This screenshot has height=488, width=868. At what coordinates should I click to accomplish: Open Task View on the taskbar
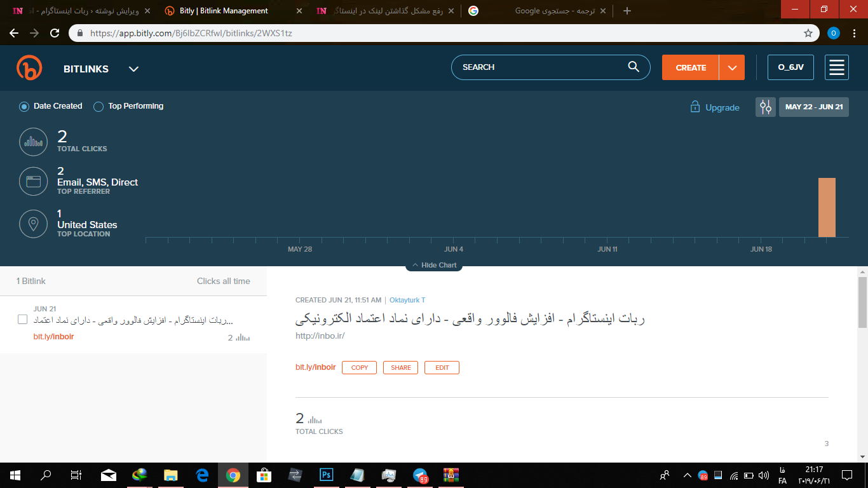pyautogui.click(x=76, y=475)
